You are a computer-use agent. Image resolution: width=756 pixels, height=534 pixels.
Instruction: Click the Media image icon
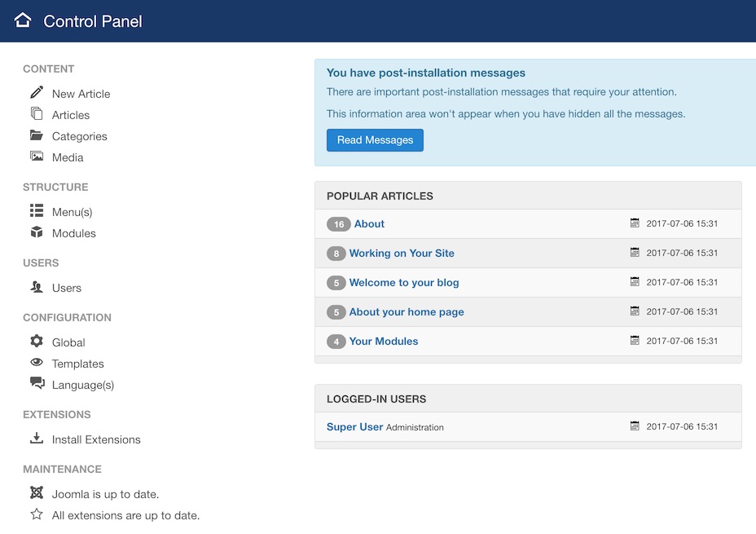click(37, 157)
